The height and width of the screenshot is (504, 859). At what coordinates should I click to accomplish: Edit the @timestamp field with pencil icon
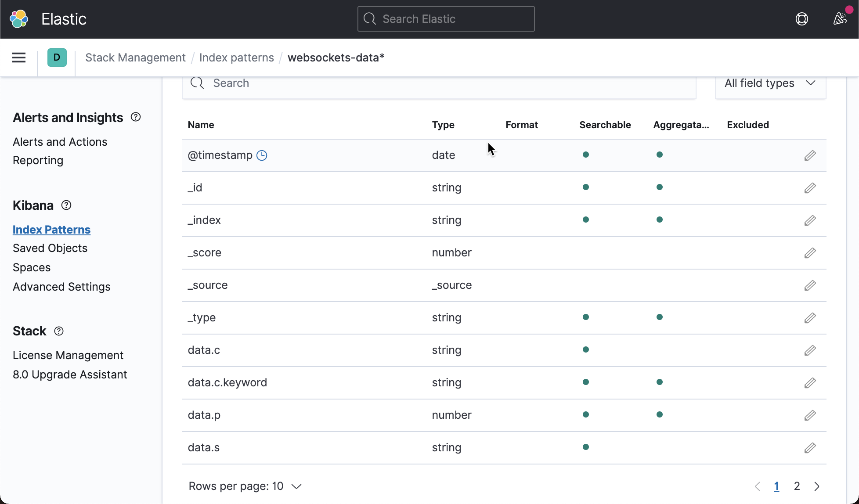[x=810, y=155]
